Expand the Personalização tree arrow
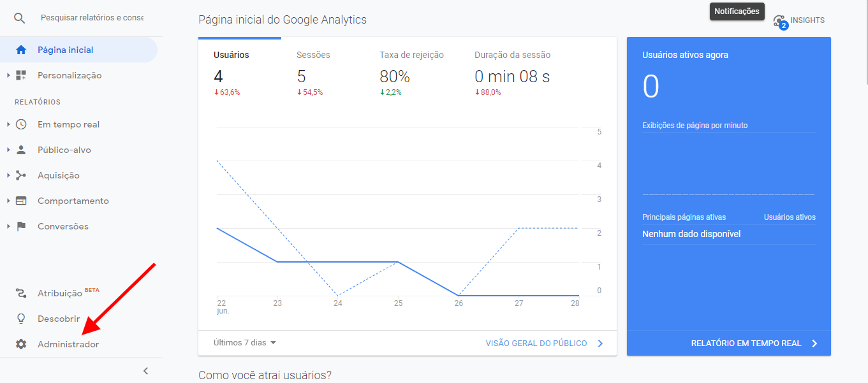The image size is (868, 383). coord(8,75)
